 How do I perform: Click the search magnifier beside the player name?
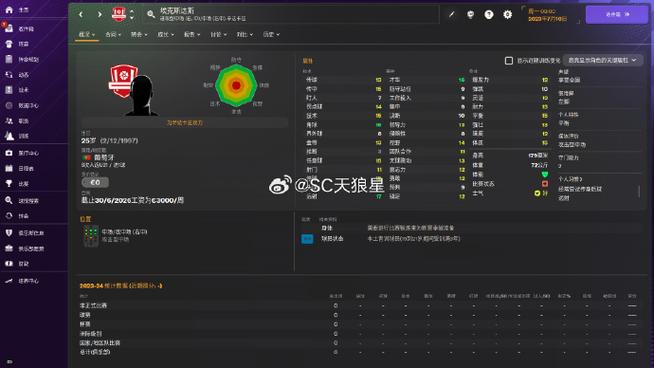pyautogui.click(x=151, y=15)
